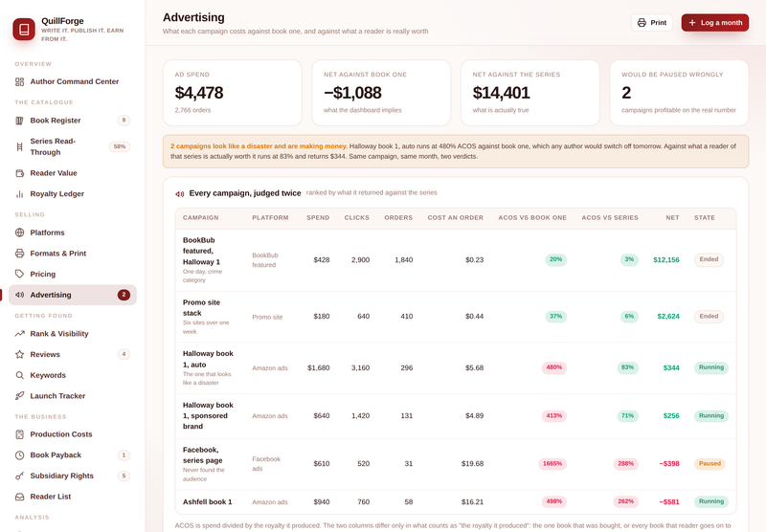
Task: Select Halloway book 1, sponsored brand campaign
Action: (208, 416)
